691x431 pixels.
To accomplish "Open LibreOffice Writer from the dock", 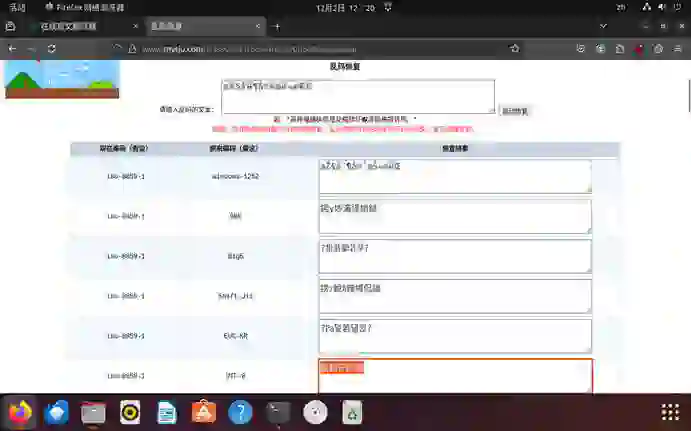I will (167, 412).
